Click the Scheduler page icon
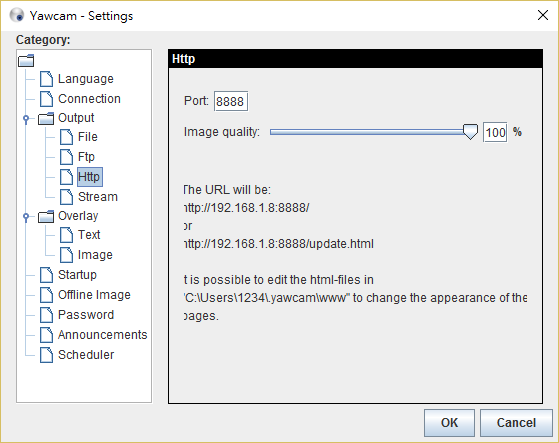 coord(46,355)
